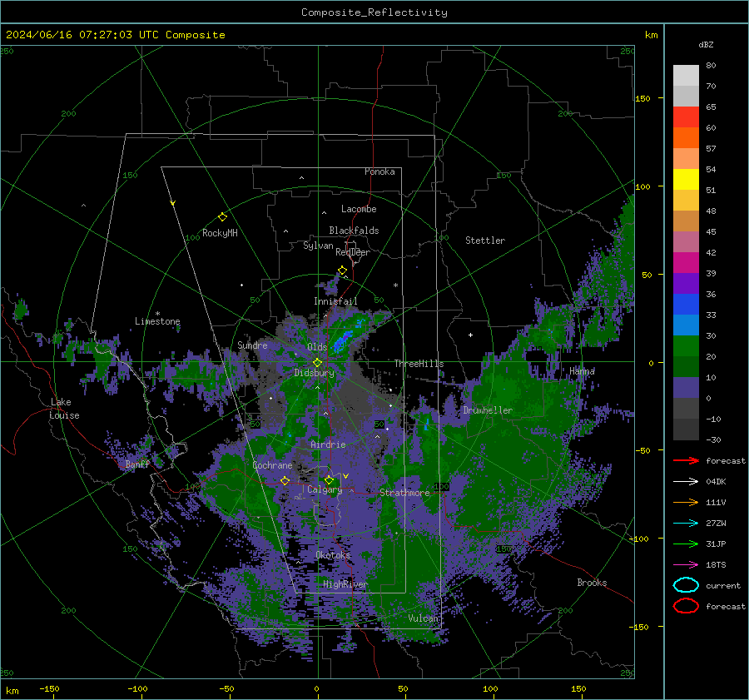Click the Stettler city label
This screenshot has height=700, width=749.
[x=485, y=241]
